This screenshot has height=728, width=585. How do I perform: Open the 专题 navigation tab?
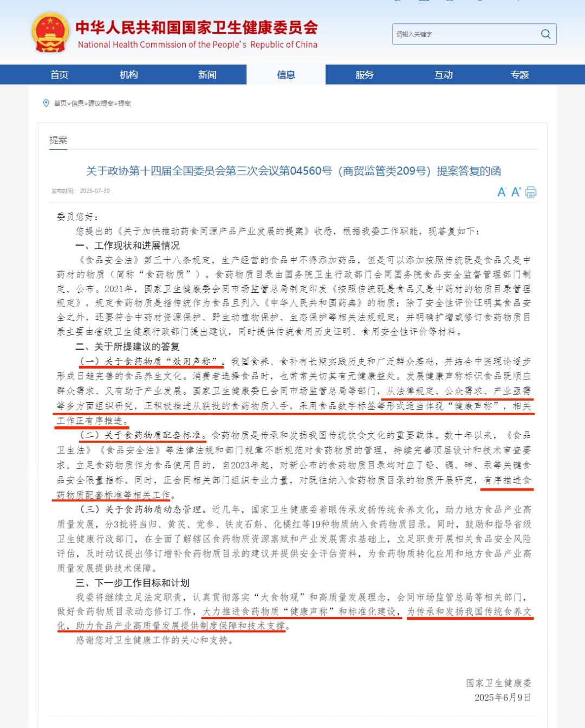[x=520, y=75]
